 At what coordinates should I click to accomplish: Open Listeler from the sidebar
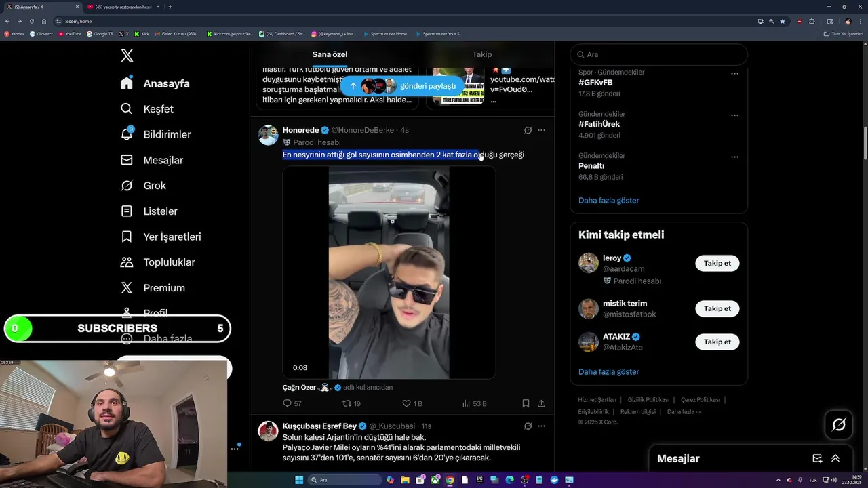pyautogui.click(x=149, y=211)
